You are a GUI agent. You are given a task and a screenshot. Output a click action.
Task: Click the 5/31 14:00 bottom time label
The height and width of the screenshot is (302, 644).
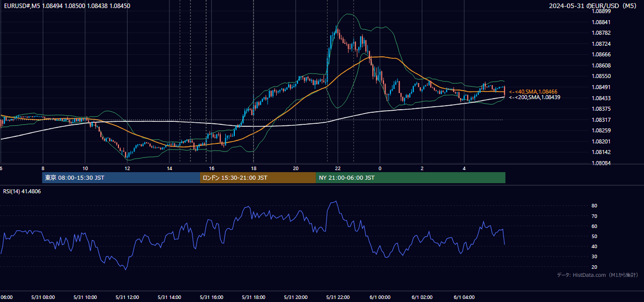point(169,297)
